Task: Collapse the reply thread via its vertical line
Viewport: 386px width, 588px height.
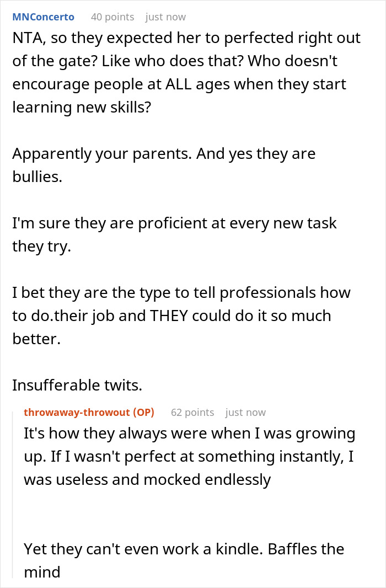Action: [13, 491]
